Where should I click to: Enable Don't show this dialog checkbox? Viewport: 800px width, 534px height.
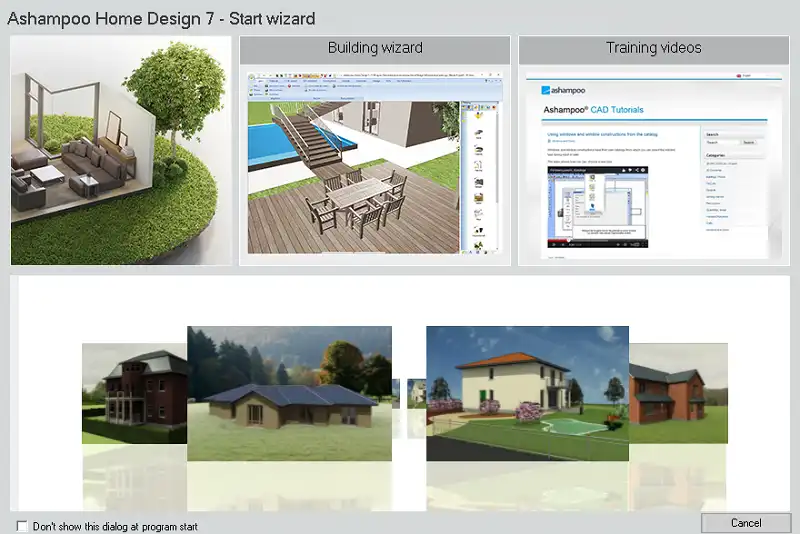pos(23,526)
